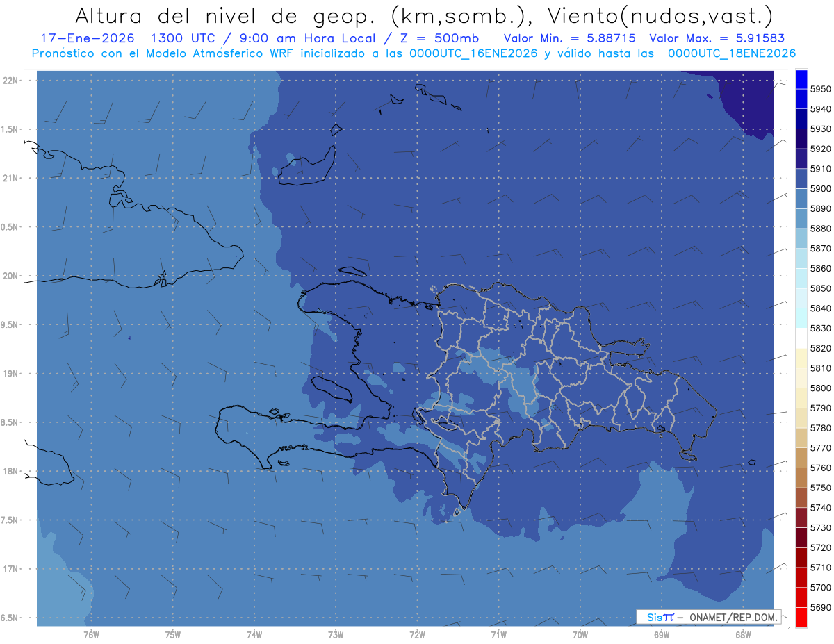Viewport: 834px width, 644px height.
Task: Click the '21N' latitude label
Action: click(10, 178)
